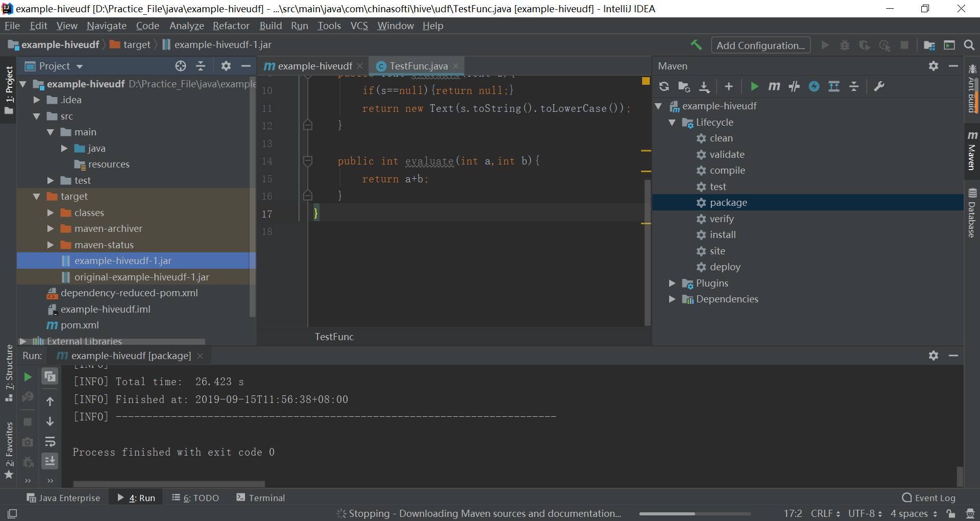This screenshot has height=521, width=980.
Task: Hide the Project panel
Action: point(246,66)
